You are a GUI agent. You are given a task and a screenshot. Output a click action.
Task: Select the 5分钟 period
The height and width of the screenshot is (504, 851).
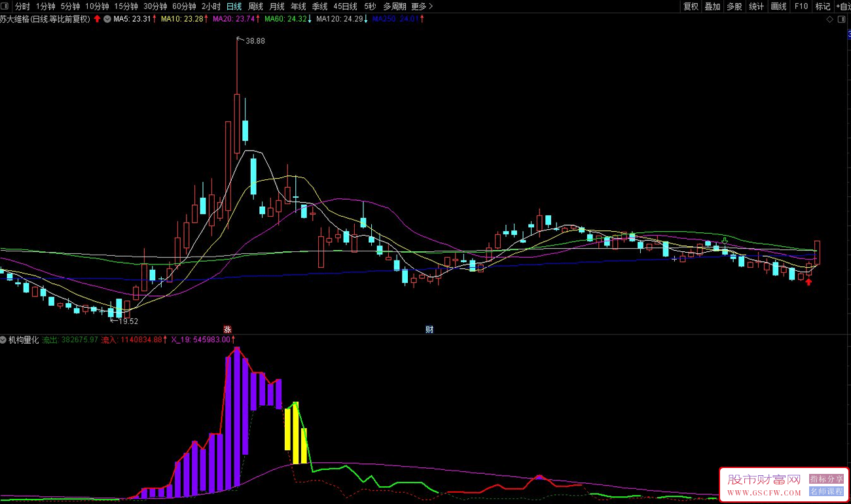click(x=70, y=7)
